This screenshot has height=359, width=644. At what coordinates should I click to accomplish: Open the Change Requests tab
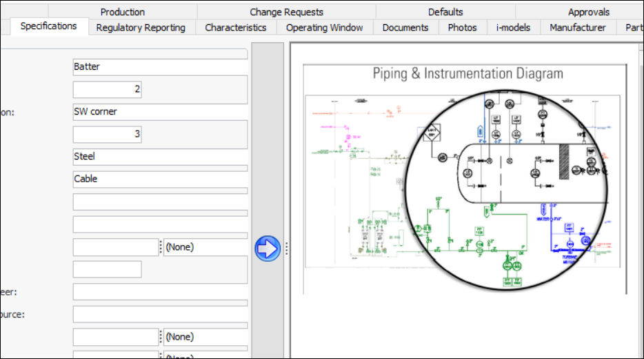[286, 12]
